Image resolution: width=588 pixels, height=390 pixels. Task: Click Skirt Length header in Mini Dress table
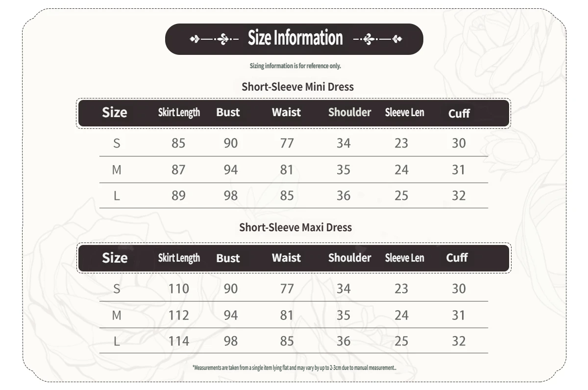[x=179, y=113]
